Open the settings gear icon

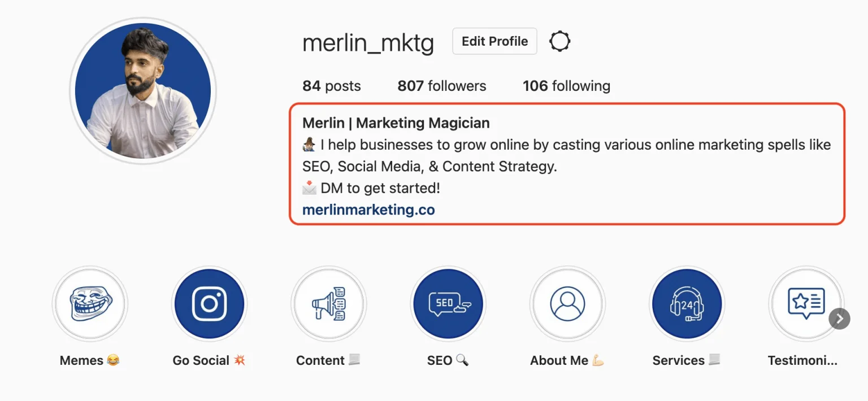560,41
